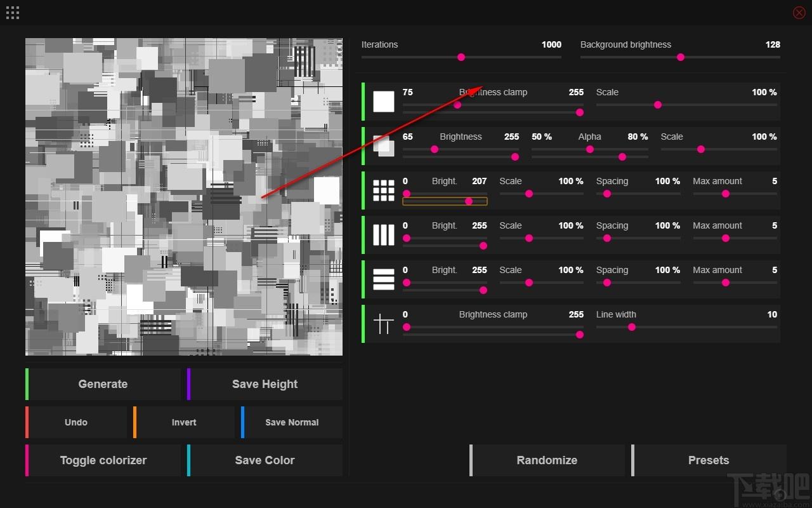Select the crossing lines shape icon
The image size is (812, 508).
coord(384,324)
